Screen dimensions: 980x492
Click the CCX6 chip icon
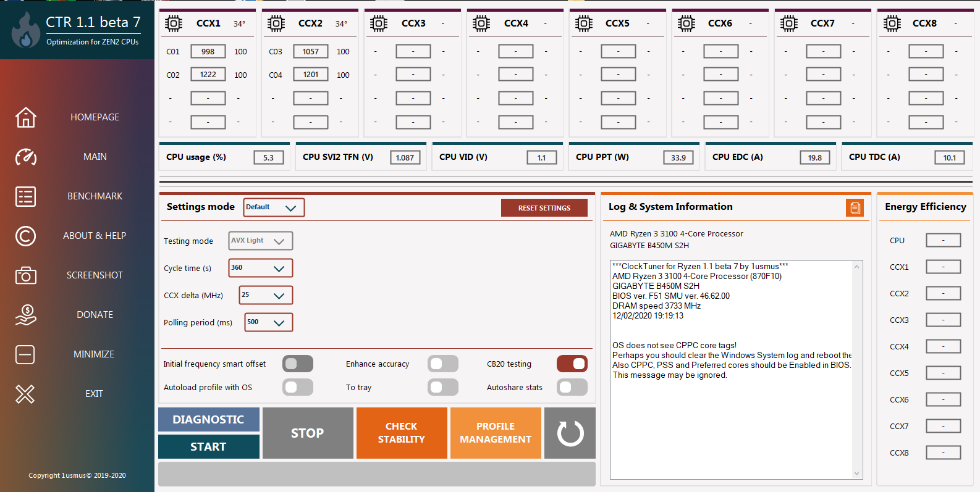click(x=686, y=23)
